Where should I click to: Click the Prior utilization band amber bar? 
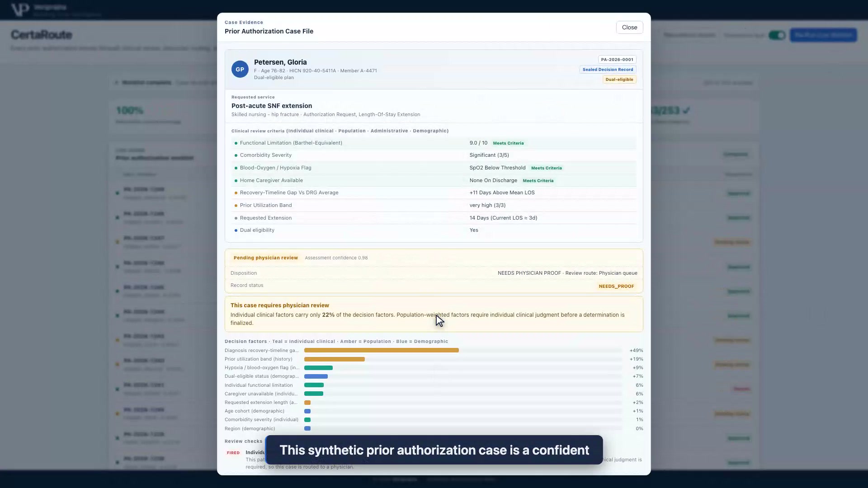point(335,359)
